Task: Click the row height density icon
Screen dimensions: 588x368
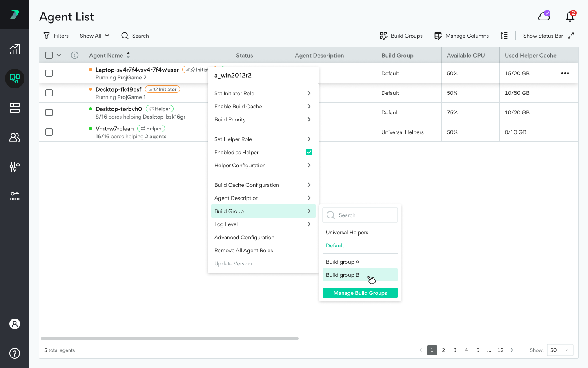Action: (x=504, y=36)
